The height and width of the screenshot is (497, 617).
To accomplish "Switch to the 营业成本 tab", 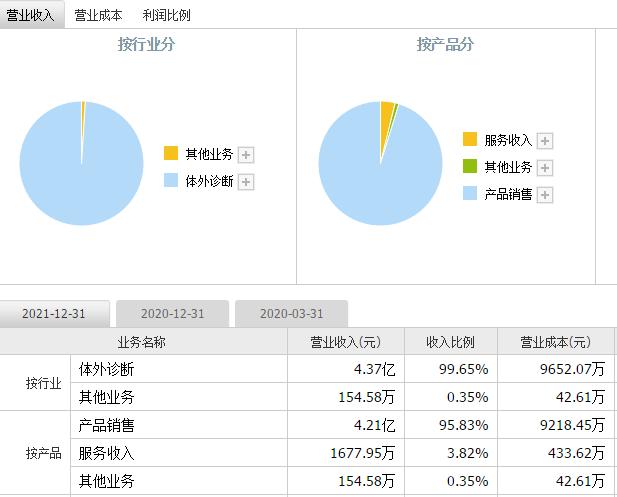I will [98, 15].
